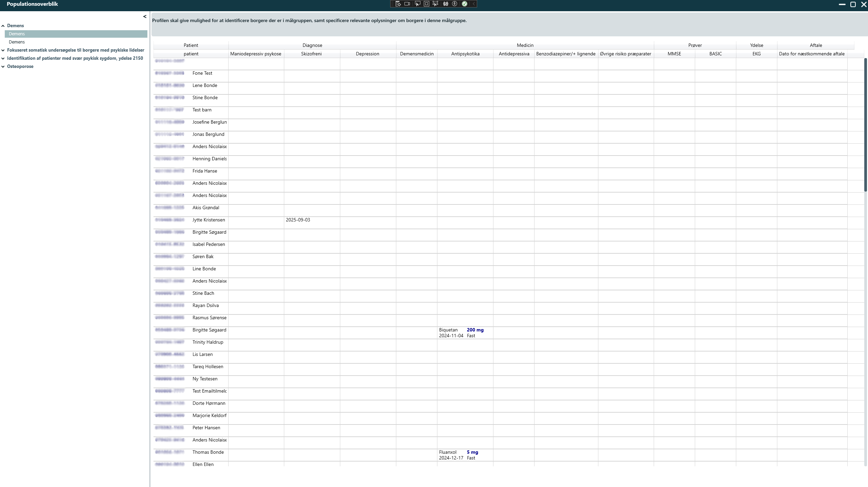Expand Fokuseret somatisk undersøgelse group
Viewport: 868px width, 487px height.
[x=3, y=50]
